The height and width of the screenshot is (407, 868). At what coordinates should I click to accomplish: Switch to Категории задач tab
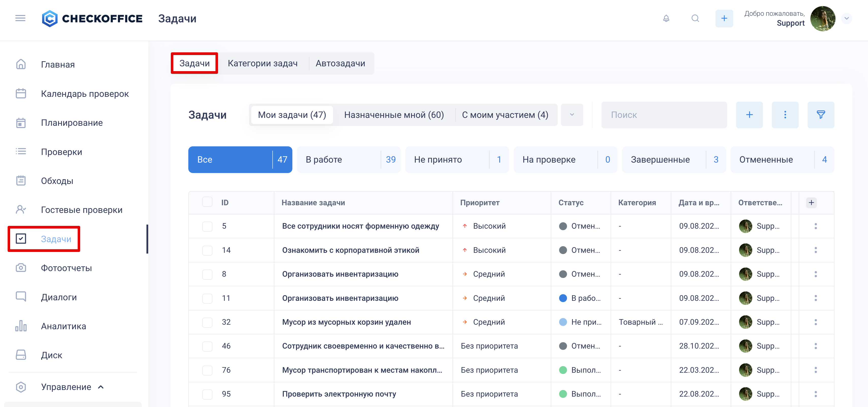coord(262,64)
